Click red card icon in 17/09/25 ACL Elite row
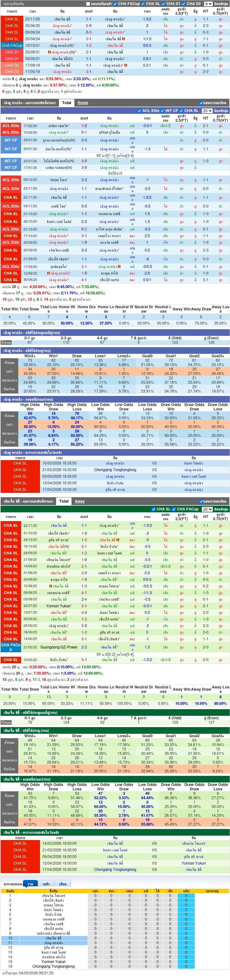This screenshot has width=230, height=980. click(x=119, y=267)
